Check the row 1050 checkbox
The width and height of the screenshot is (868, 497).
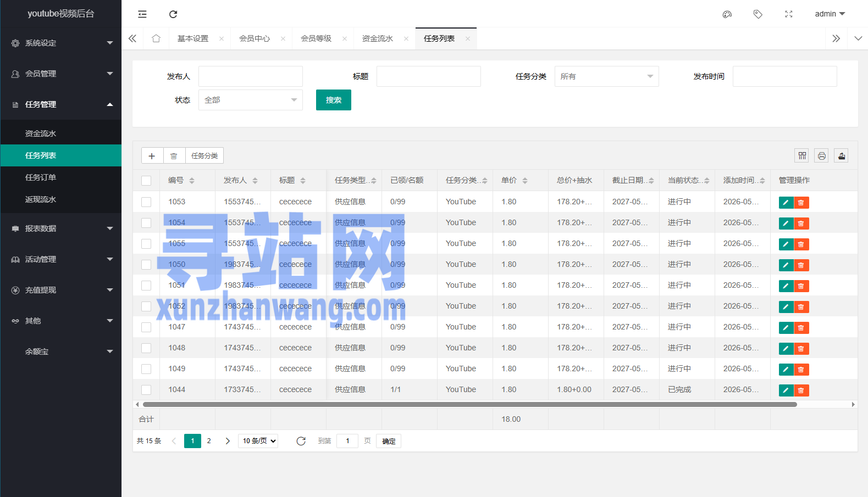(x=146, y=265)
